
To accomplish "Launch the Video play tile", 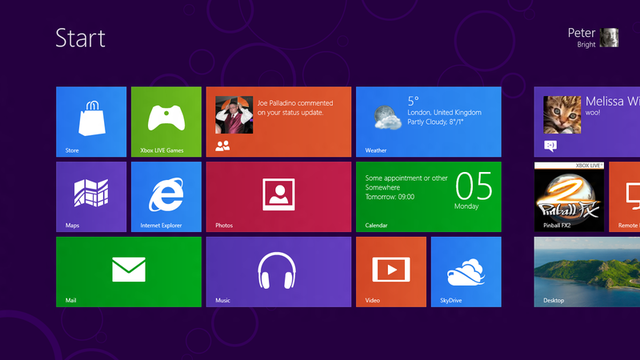I will tap(391, 272).
